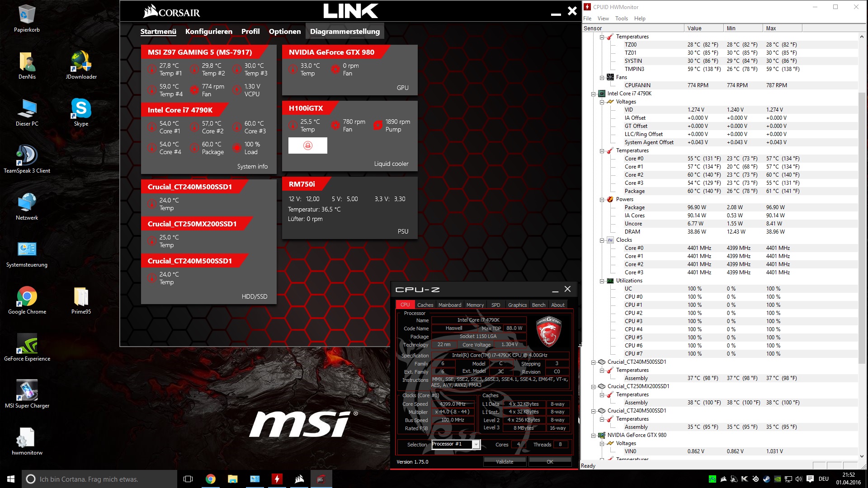Open the volume tray icon

[799, 479]
